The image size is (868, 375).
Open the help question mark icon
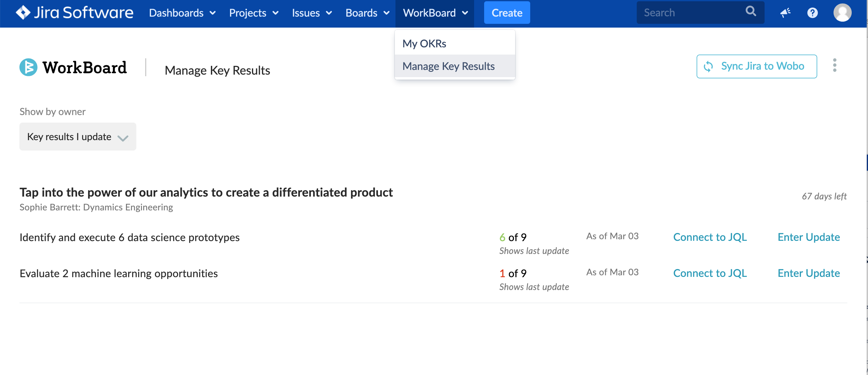(x=813, y=13)
